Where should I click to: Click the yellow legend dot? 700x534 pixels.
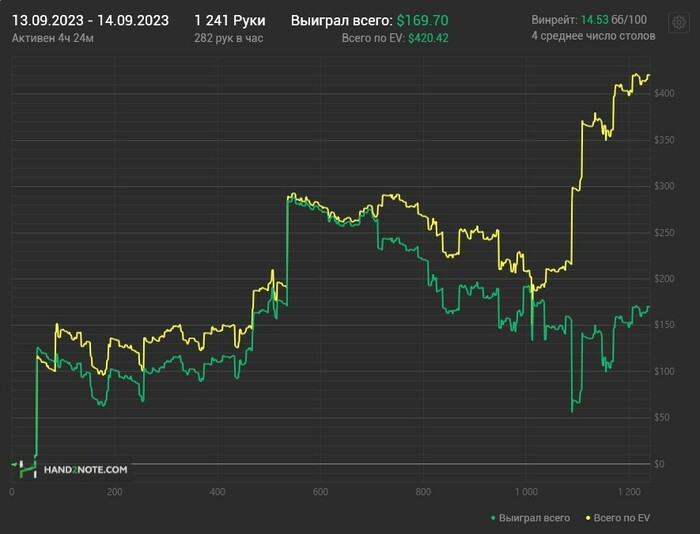[x=588, y=518]
